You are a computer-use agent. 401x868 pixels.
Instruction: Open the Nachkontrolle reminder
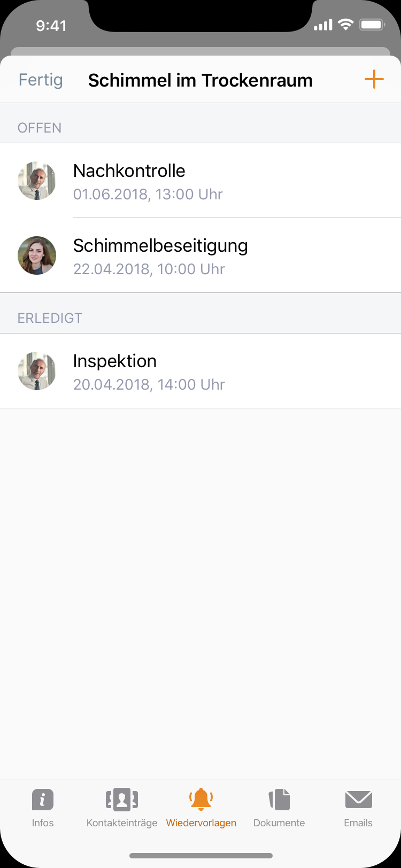click(200, 181)
